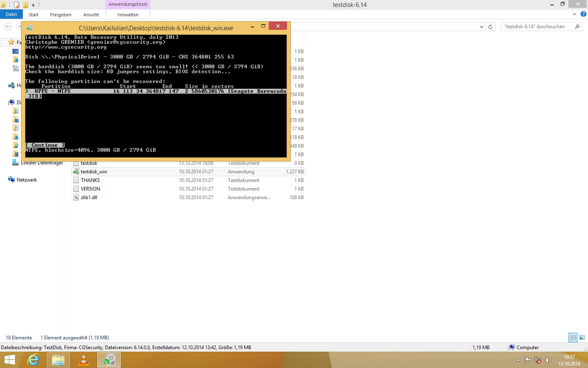This screenshot has height=368, width=588.
Task: Click the testdisk-6.14 search input field
Action: [537, 27]
